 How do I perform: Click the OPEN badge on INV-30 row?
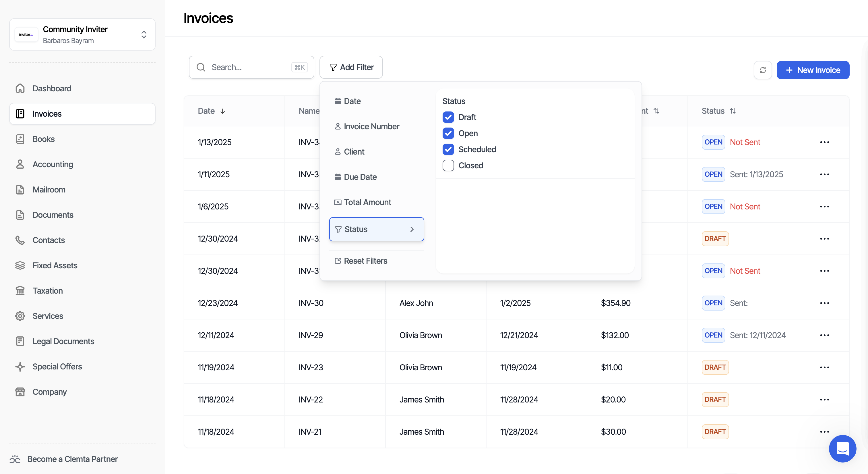point(713,303)
